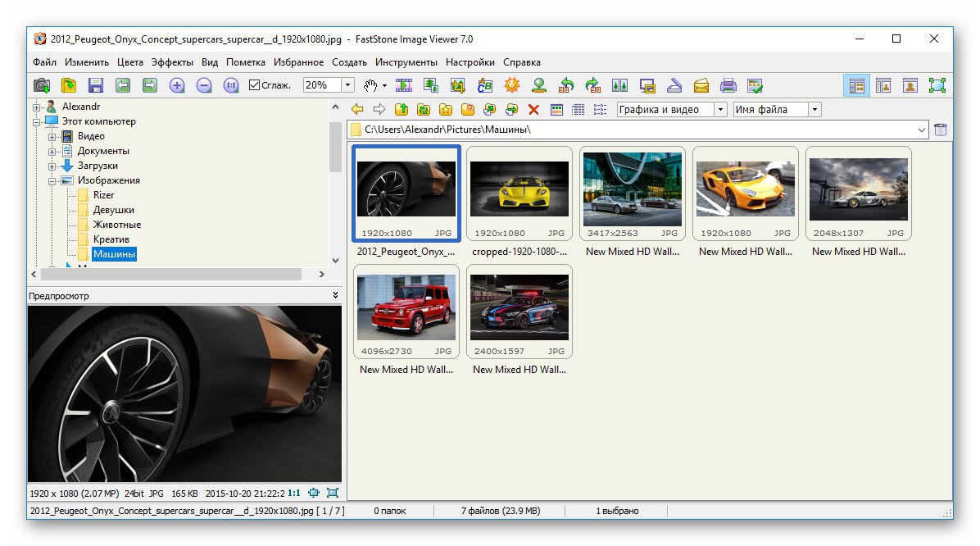
Task: Toggle the Сглаж. smoothing checkbox
Action: pos(254,85)
